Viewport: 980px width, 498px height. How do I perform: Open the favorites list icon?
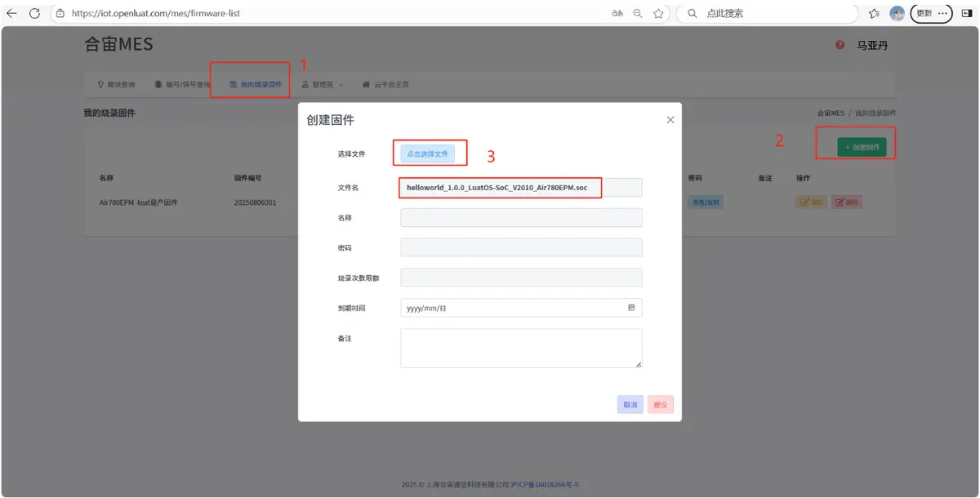click(x=875, y=13)
